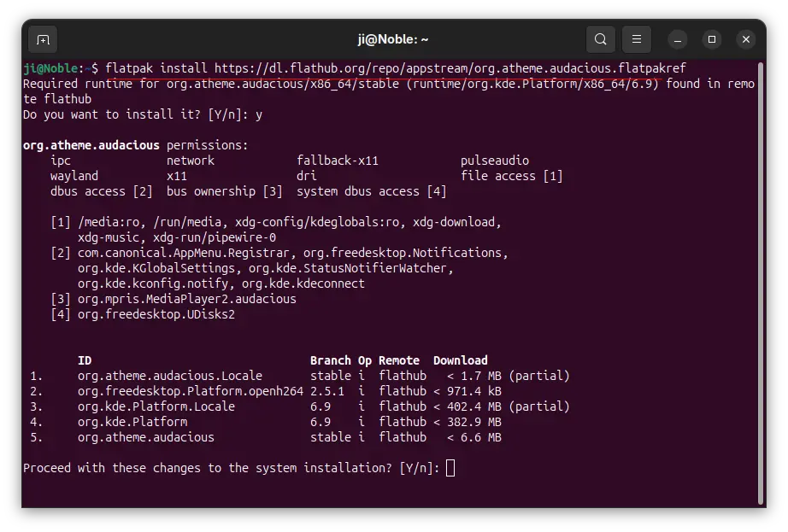Click the 'dri' permission text
This screenshot has height=532, width=788.
[307, 176]
